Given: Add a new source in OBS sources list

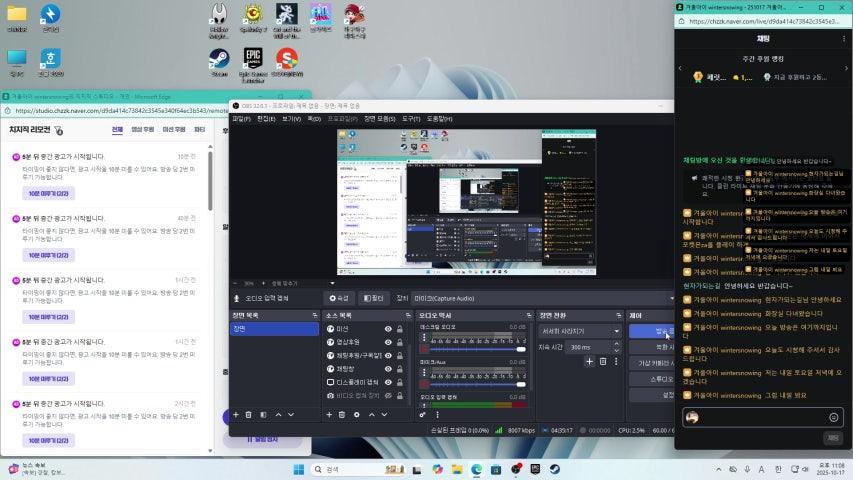Looking at the screenshot, I should pyautogui.click(x=328, y=414).
